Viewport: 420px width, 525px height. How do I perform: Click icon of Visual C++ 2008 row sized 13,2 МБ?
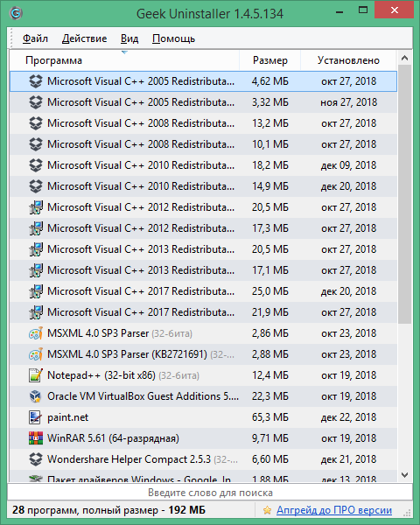(36, 123)
